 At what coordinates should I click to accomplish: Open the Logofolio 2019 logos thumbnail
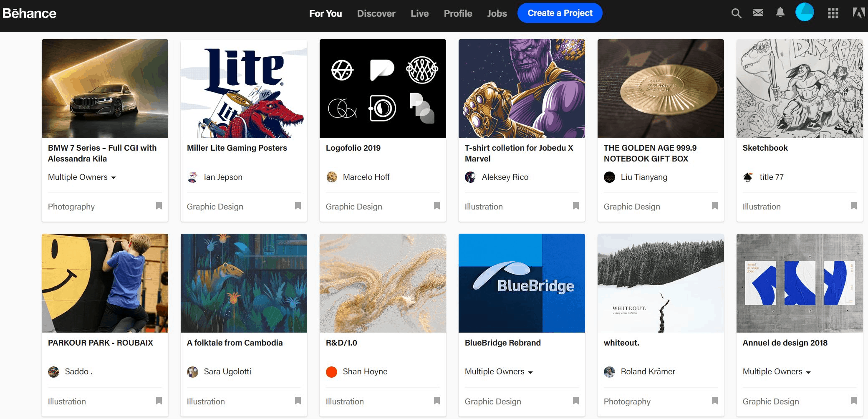pos(383,88)
